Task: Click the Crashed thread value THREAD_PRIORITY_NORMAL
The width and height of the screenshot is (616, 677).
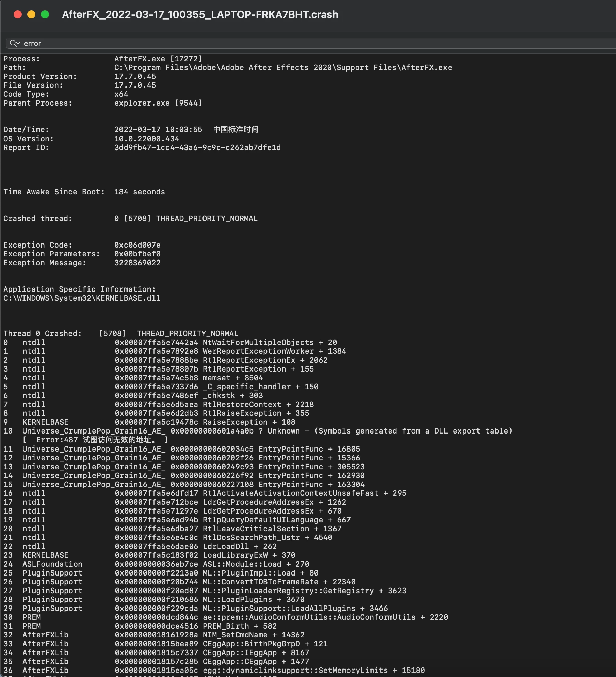Action: tap(207, 218)
